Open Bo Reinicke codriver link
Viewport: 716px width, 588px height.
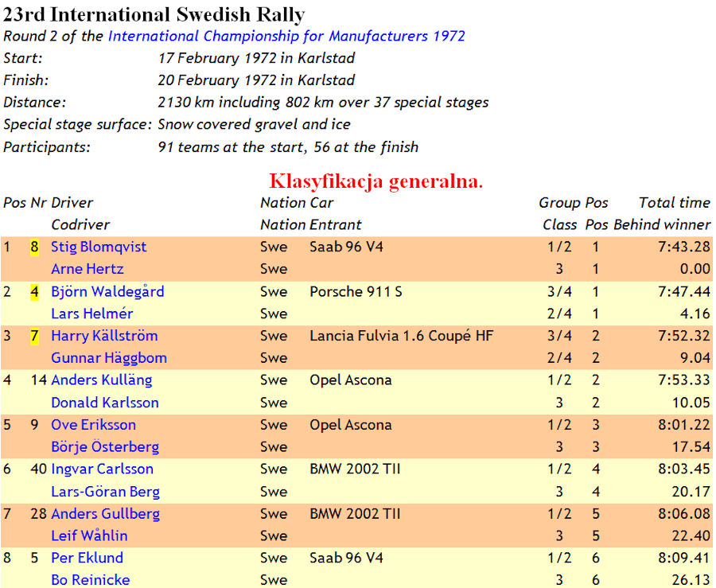pos(90,580)
